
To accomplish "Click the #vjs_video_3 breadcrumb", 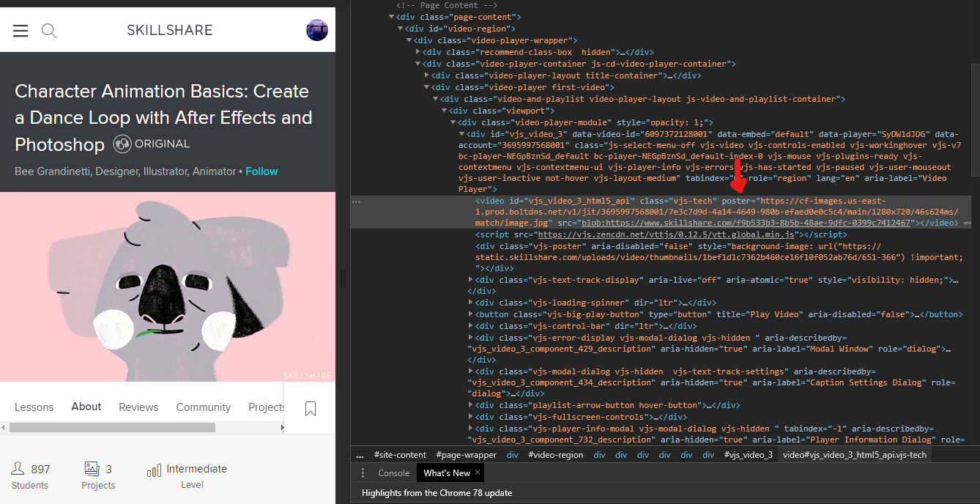I will tap(748, 455).
